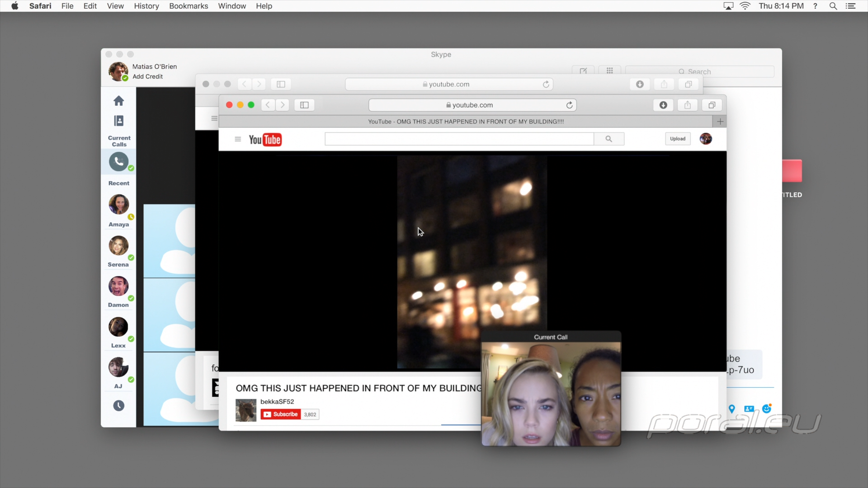Open the Window menu
The width and height of the screenshot is (868, 488).
(x=232, y=6)
